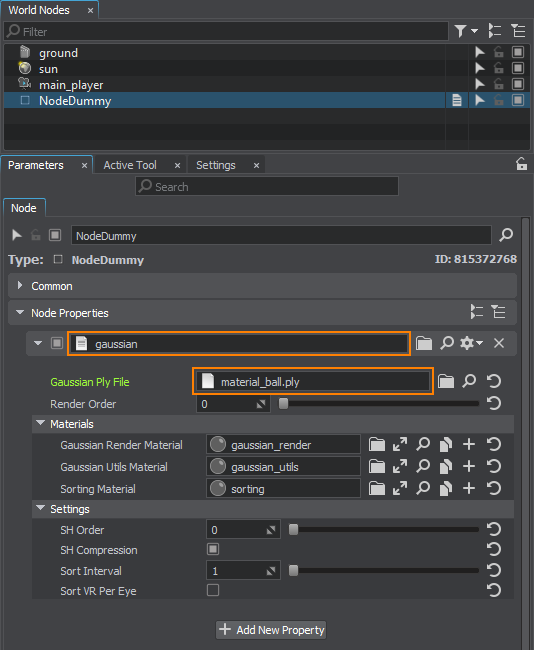Enable the Sort VR Per Eye checkbox

(213, 590)
